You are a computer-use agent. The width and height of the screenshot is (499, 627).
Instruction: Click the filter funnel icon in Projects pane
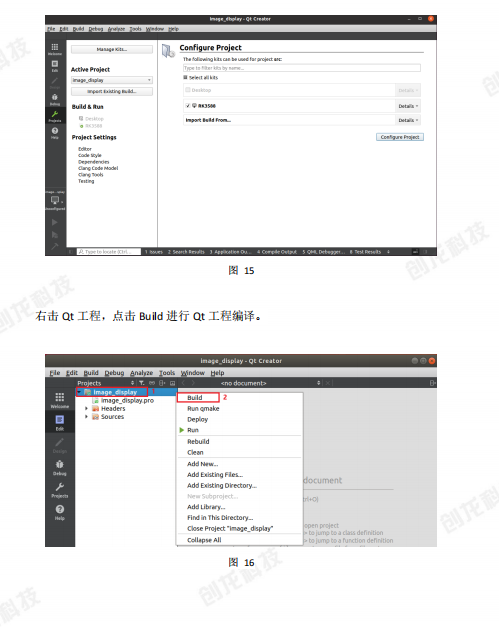[141, 383]
